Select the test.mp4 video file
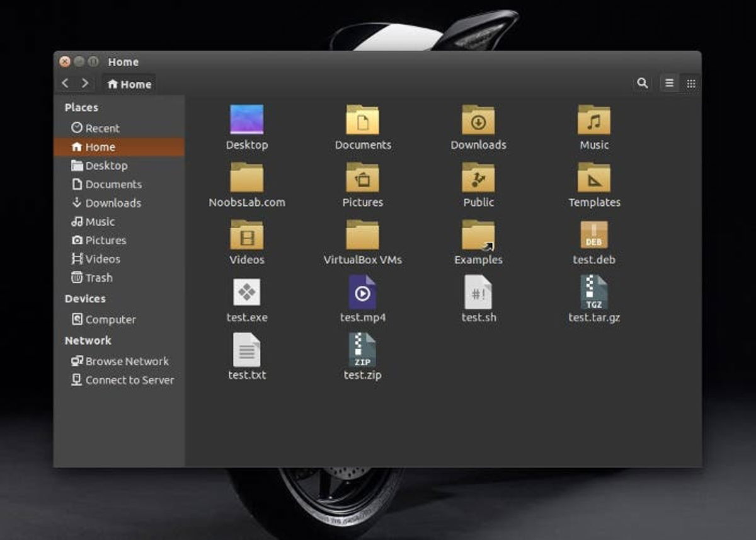 coord(363,292)
